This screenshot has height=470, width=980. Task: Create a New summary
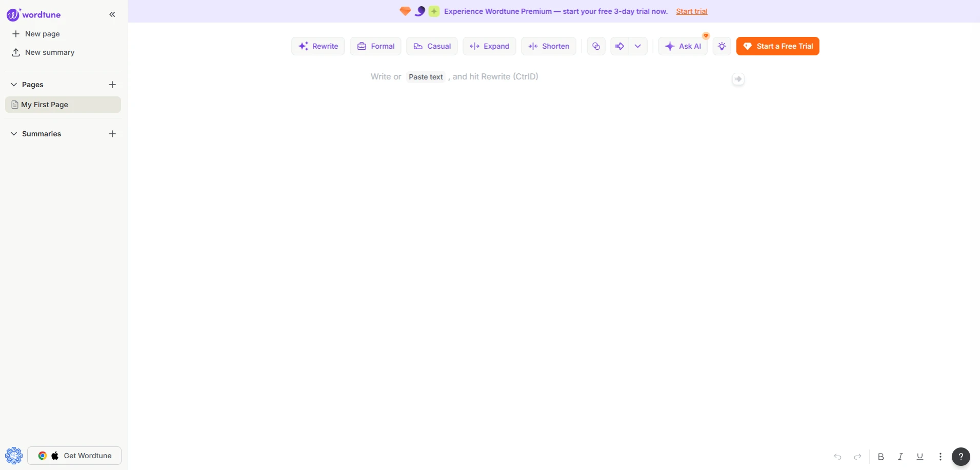point(43,52)
